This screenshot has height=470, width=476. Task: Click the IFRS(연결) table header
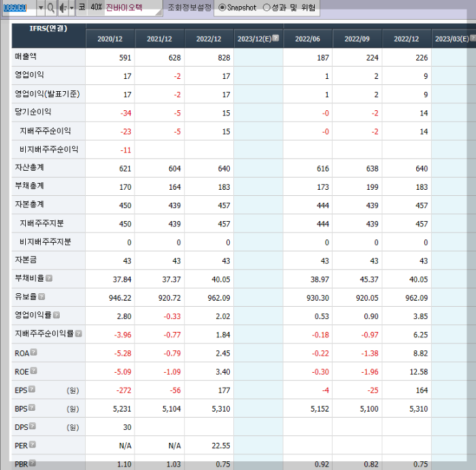pyautogui.click(x=48, y=36)
